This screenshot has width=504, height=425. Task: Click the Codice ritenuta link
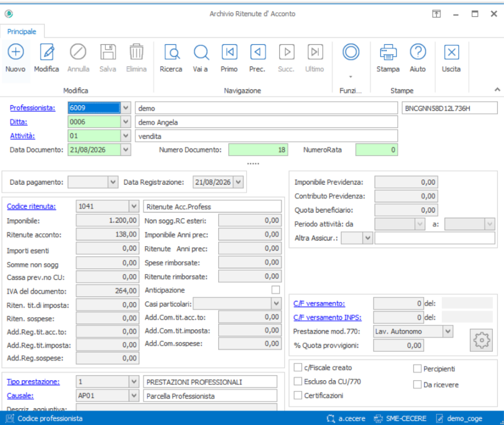(31, 206)
